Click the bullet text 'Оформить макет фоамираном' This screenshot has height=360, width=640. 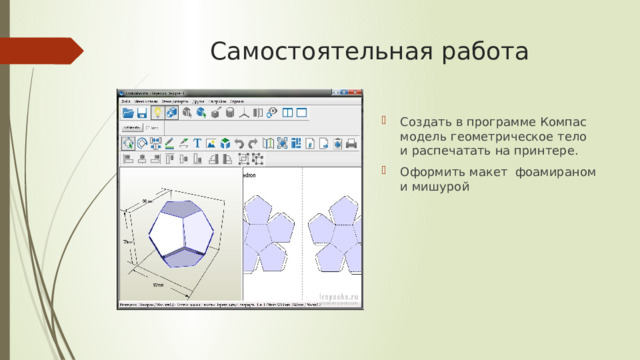coord(498,172)
